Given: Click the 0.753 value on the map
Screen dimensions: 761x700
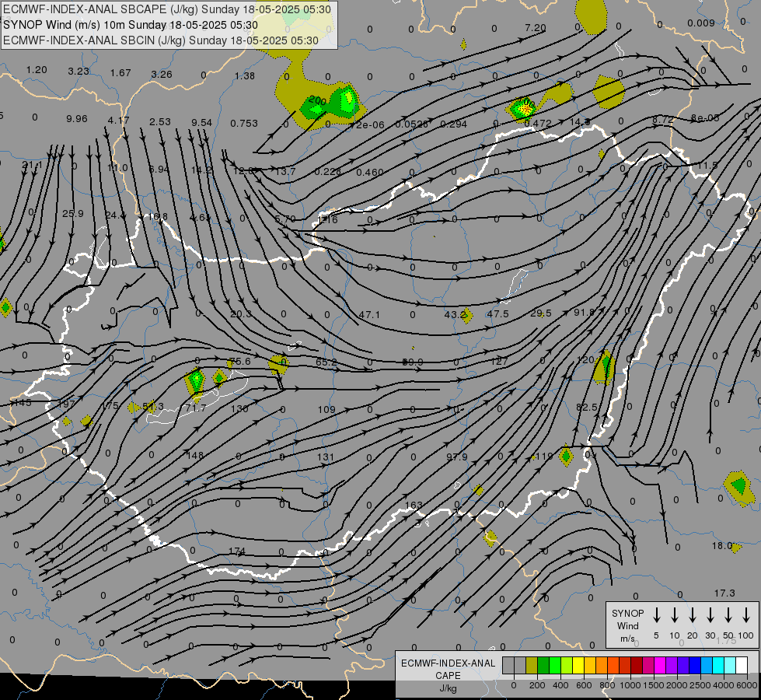Looking at the screenshot, I should tap(244, 123).
